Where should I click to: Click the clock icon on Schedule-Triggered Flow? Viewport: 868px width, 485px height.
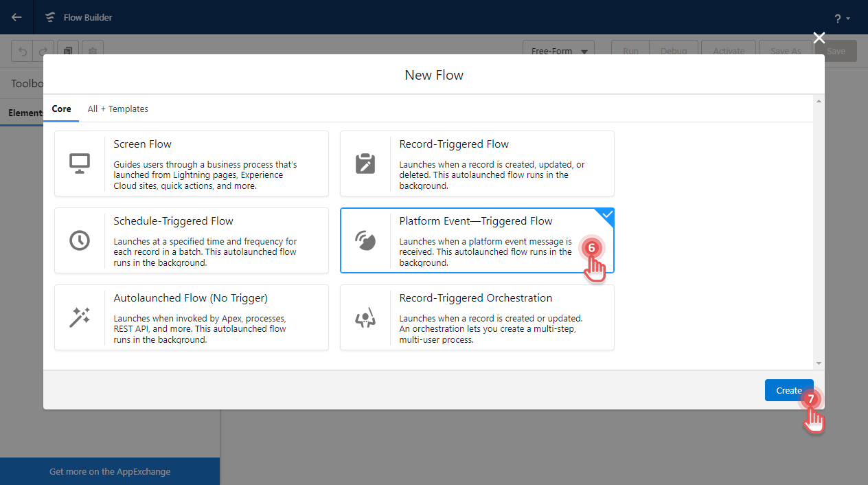coord(79,240)
